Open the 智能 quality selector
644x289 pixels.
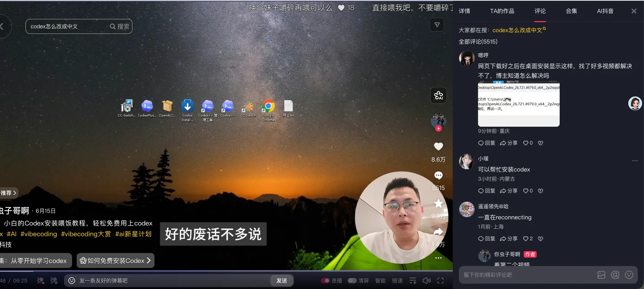click(380, 281)
